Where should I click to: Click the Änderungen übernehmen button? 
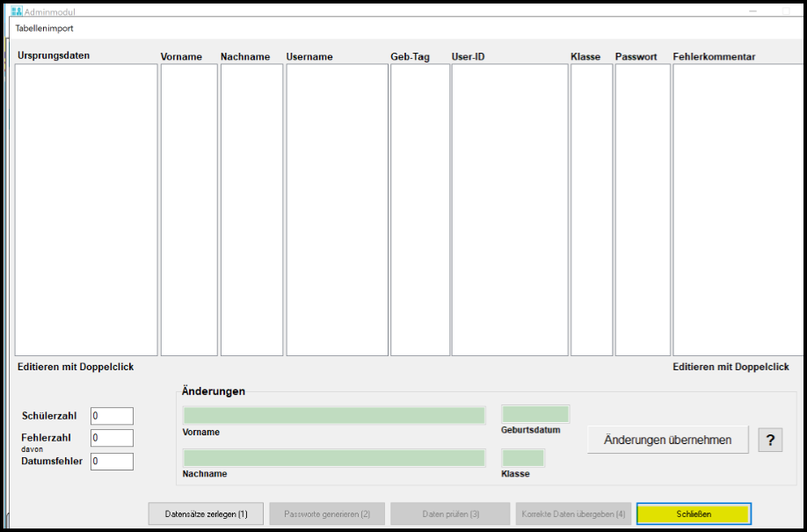point(667,440)
